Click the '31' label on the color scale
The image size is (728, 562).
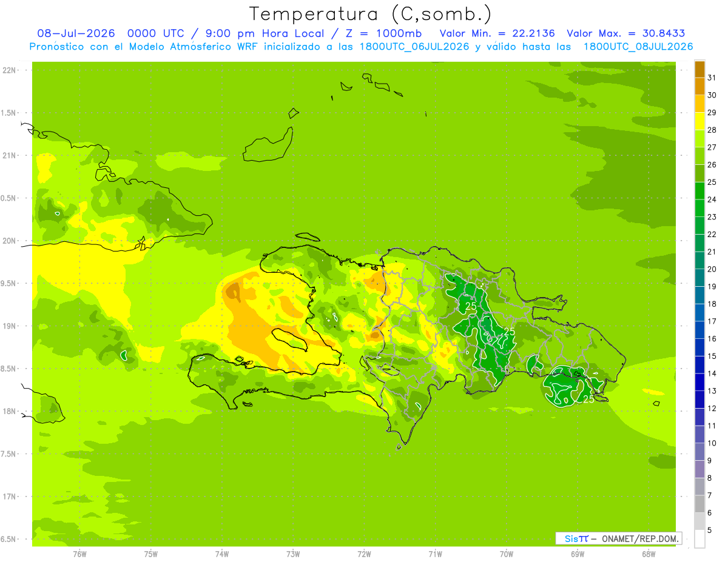click(712, 78)
